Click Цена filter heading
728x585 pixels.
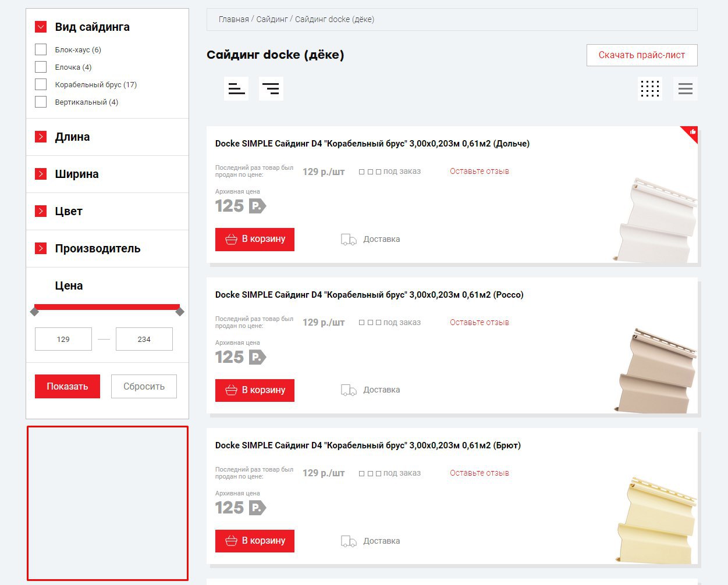[69, 286]
